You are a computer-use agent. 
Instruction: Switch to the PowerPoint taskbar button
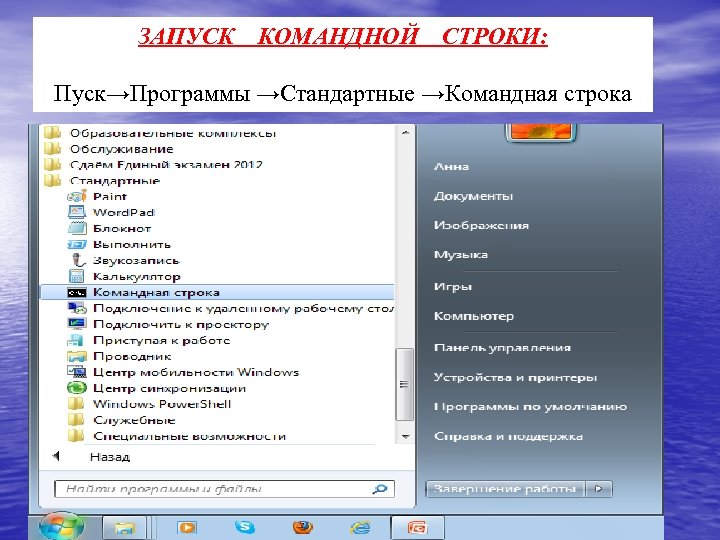[x=417, y=528]
